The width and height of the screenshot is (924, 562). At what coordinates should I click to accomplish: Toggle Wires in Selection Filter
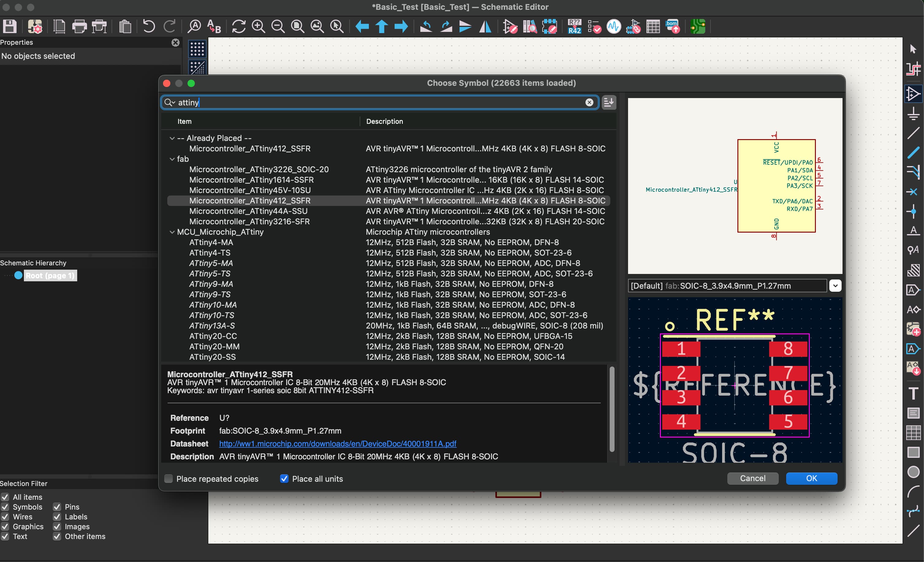coord(5,517)
